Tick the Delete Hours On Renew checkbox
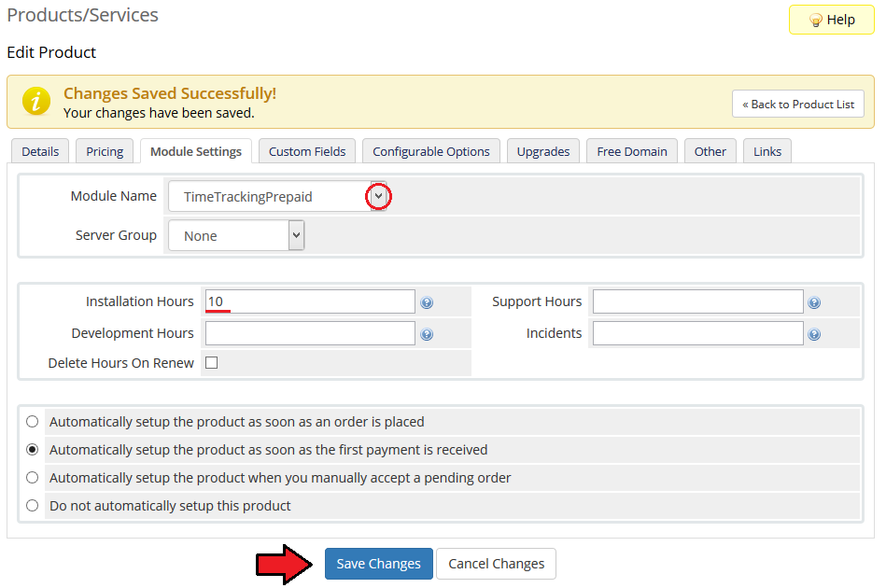Screen dimensions: 886x588 pos(211,363)
